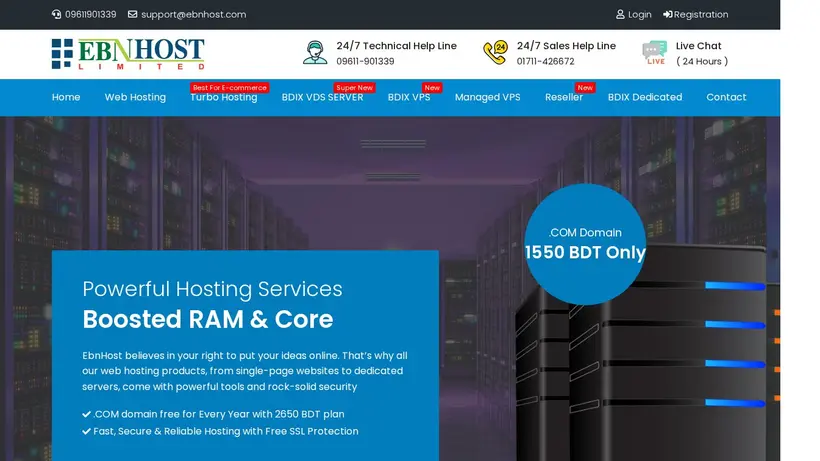Go to the Home menu item

point(66,97)
